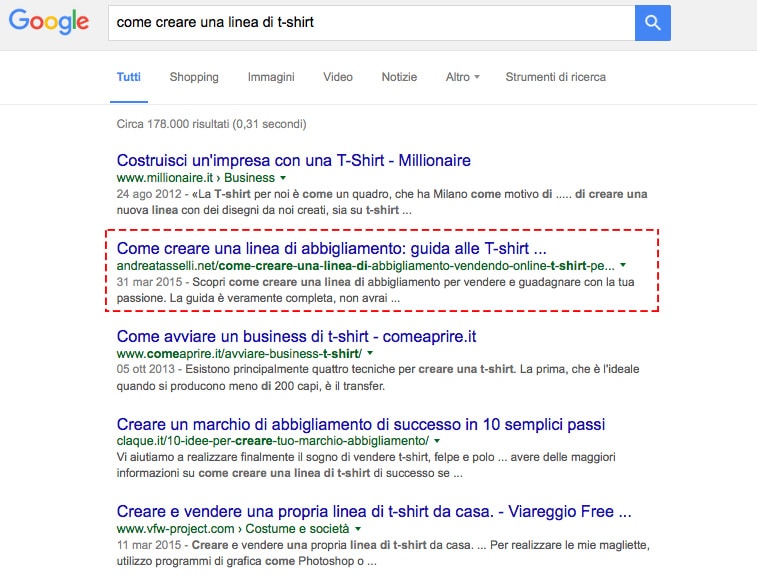
Task: Click the 31 mar 2015 snippet text
Action: click(x=376, y=290)
